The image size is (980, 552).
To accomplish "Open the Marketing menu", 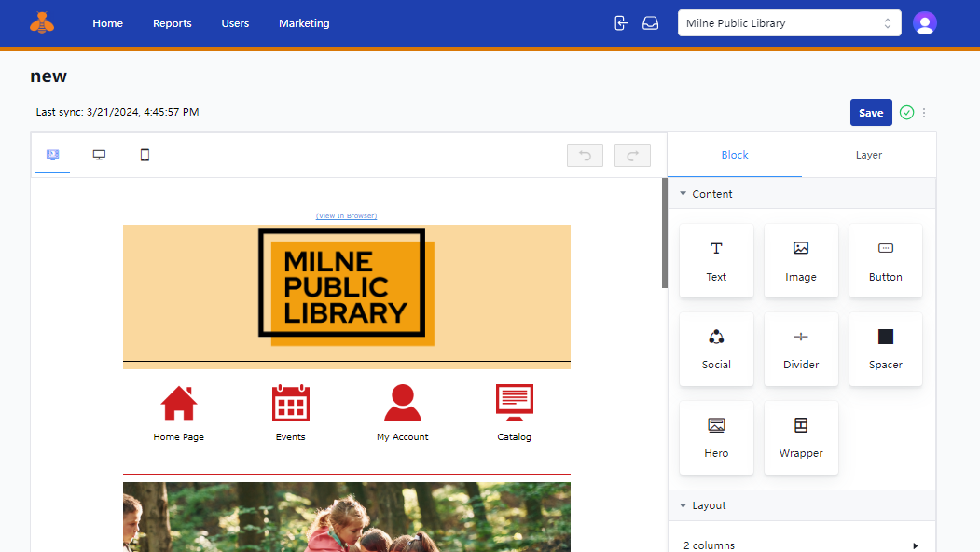I will pyautogui.click(x=304, y=23).
